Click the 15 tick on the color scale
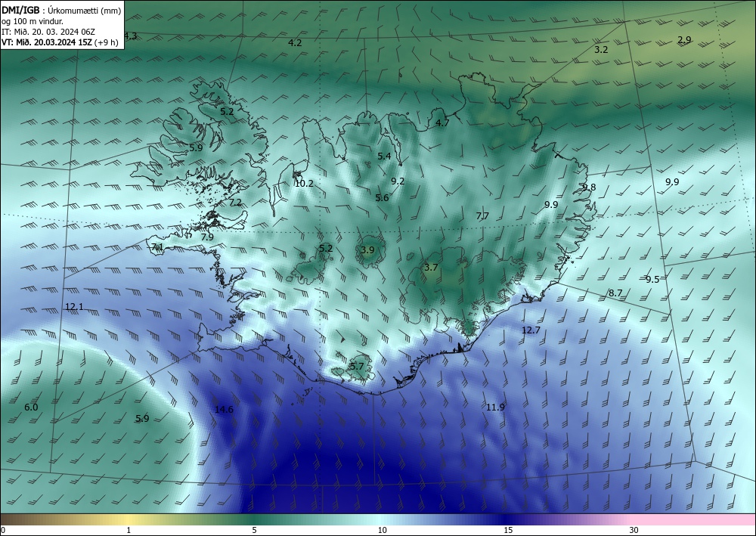This screenshot has height=536, width=756. tap(508, 530)
